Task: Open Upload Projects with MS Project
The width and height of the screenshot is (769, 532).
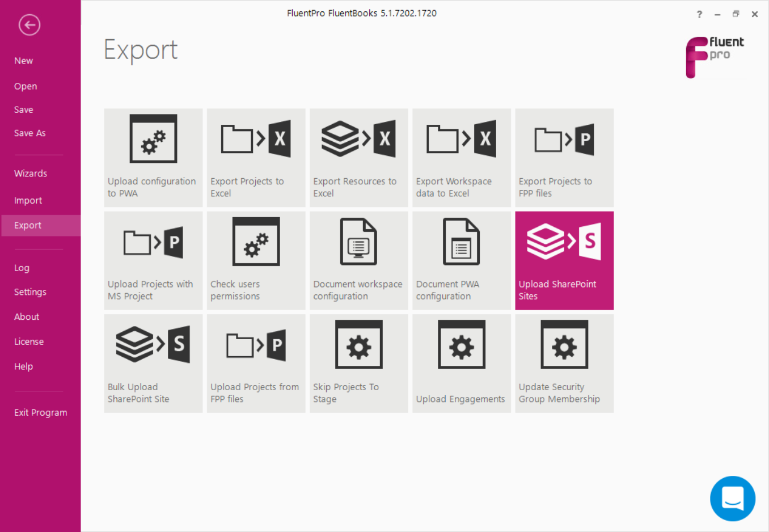Action: pyautogui.click(x=153, y=260)
